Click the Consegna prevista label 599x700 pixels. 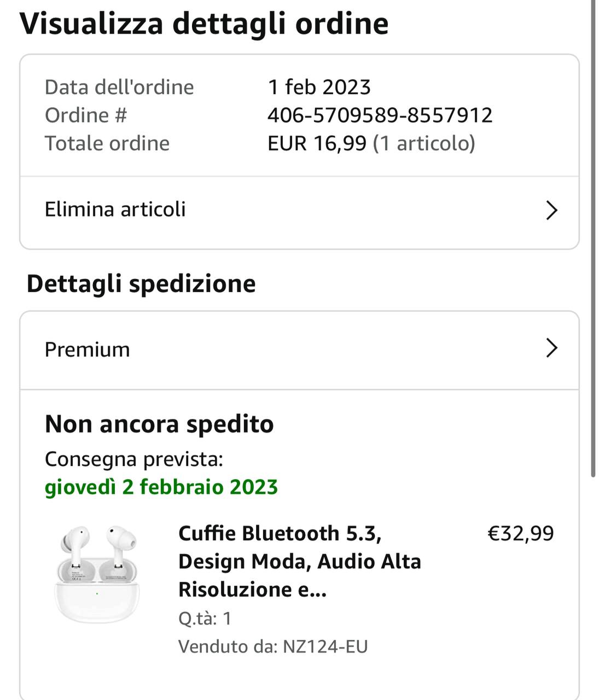[x=134, y=459]
